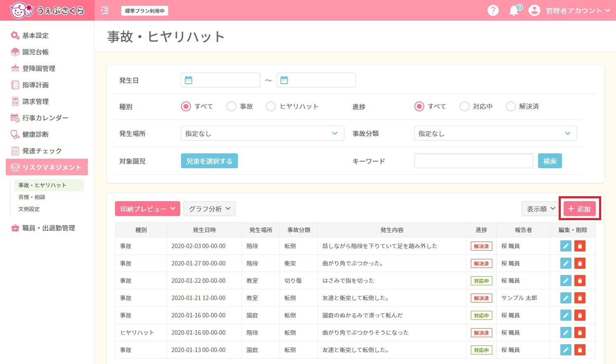Open 行事カレンダー in the sidebar

point(45,118)
